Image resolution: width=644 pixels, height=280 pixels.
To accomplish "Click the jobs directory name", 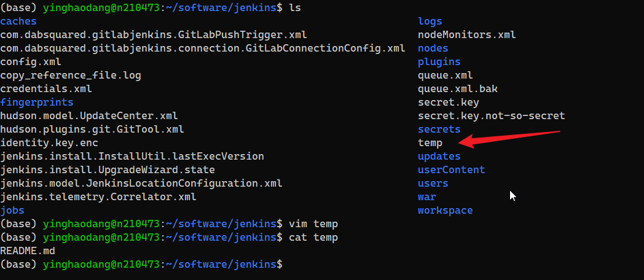I will (12, 211).
